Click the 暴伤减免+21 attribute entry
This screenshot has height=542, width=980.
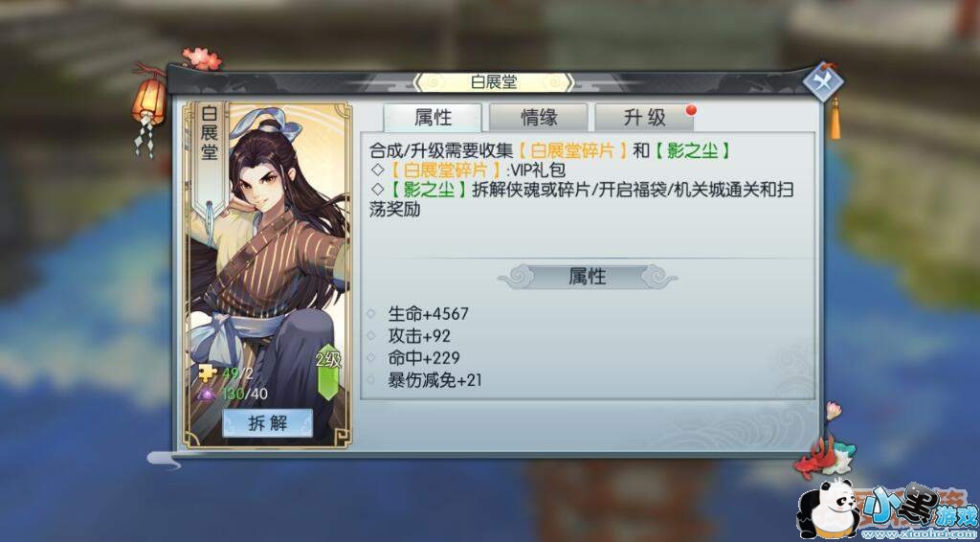point(435,380)
